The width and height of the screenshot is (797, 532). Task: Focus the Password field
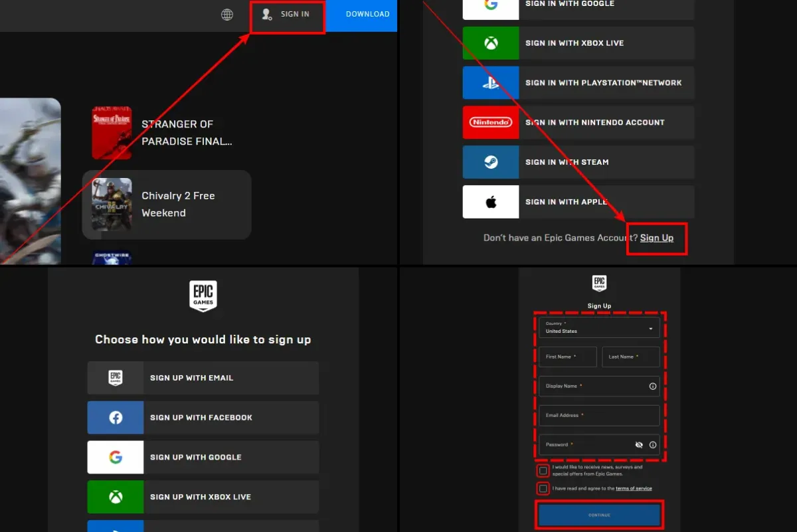pos(599,445)
